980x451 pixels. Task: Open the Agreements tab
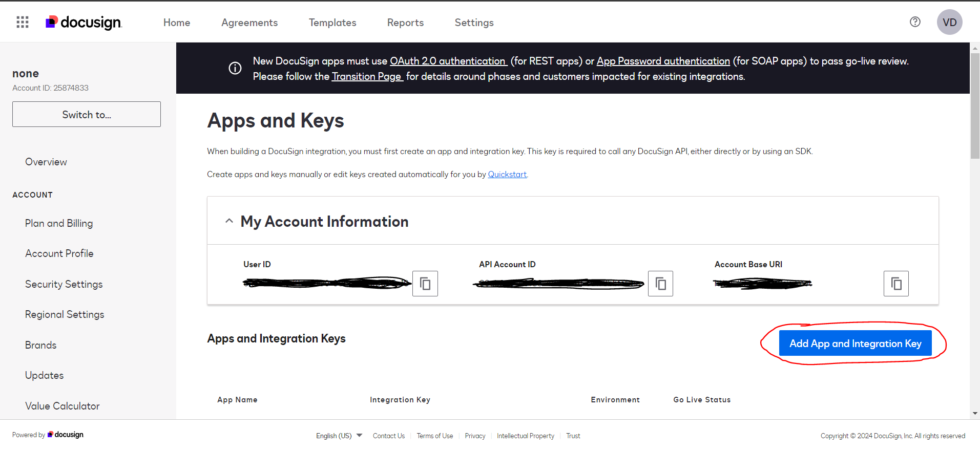click(x=249, y=23)
